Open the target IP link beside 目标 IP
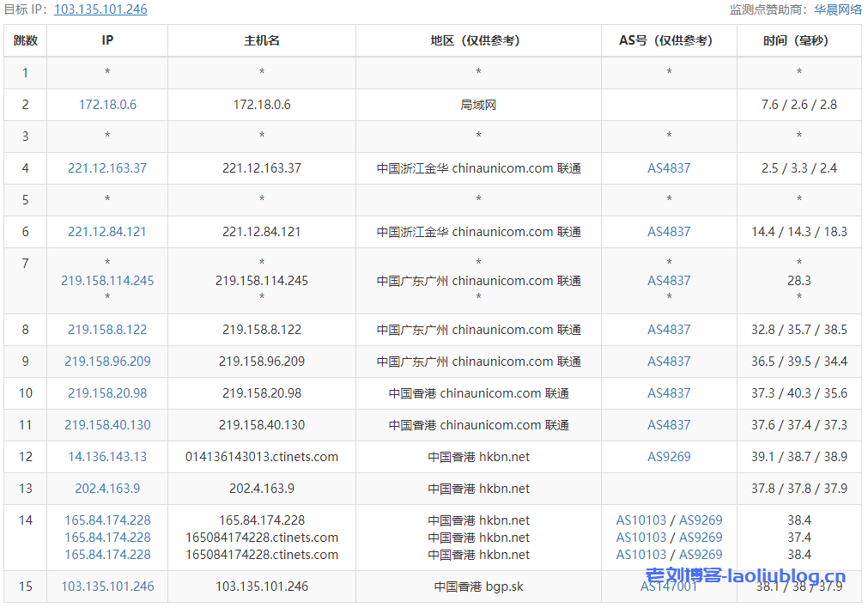This screenshot has width=868, height=608. point(100,9)
